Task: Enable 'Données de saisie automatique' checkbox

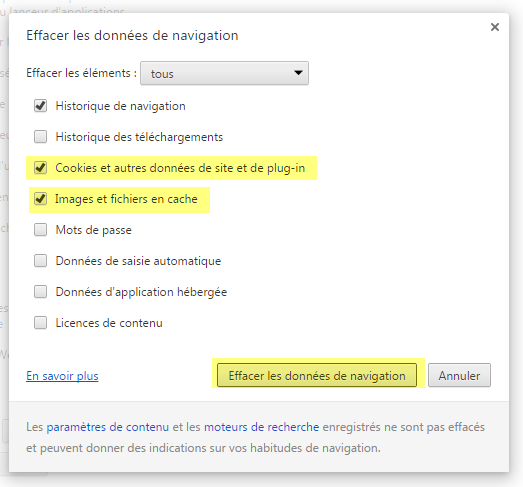Action: [40, 261]
